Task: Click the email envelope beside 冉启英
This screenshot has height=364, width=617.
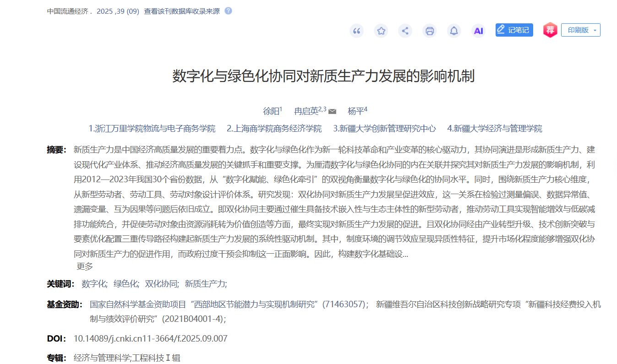Action: [333, 111]
